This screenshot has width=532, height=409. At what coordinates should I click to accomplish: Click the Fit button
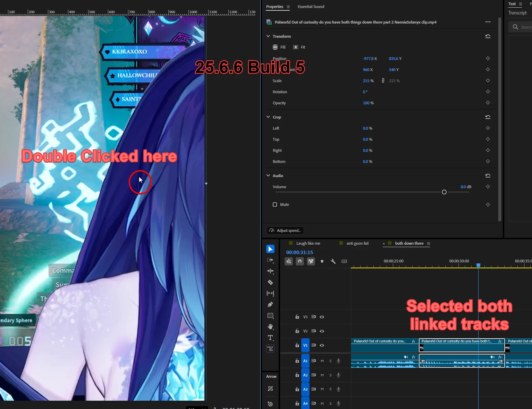(x=299, y=47)
